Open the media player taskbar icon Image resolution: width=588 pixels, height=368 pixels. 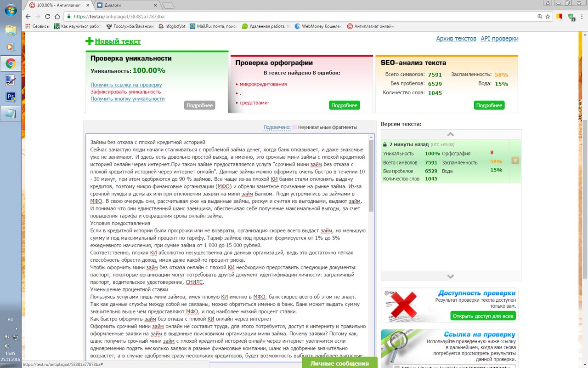pos(10,47)
